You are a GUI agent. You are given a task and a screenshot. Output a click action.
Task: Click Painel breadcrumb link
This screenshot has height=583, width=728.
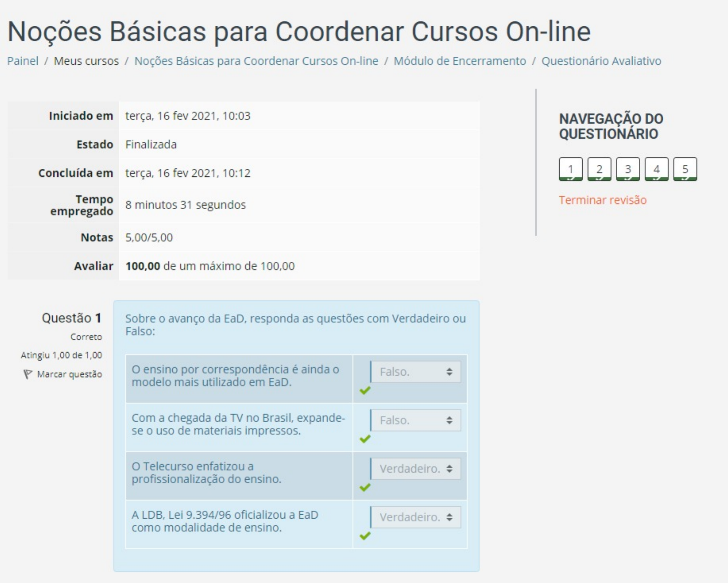(x=23, y=61)
